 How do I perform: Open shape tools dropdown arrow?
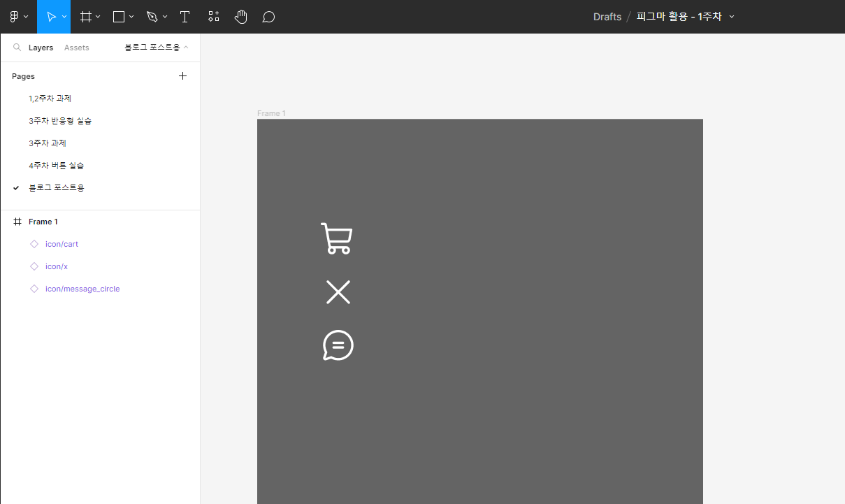(132, 17)
